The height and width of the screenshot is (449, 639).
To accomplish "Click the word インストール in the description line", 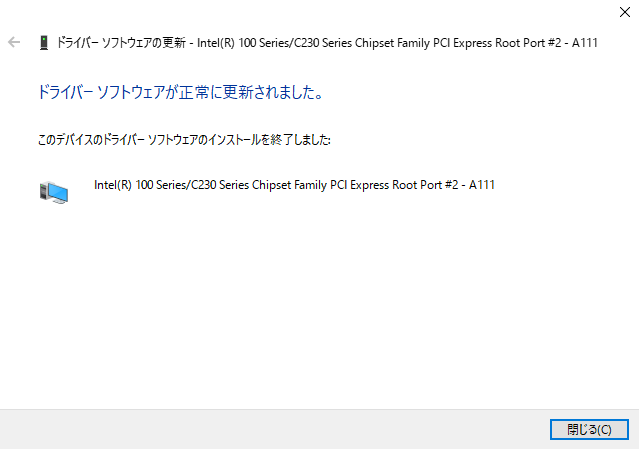I will click(x=234, y=140).
